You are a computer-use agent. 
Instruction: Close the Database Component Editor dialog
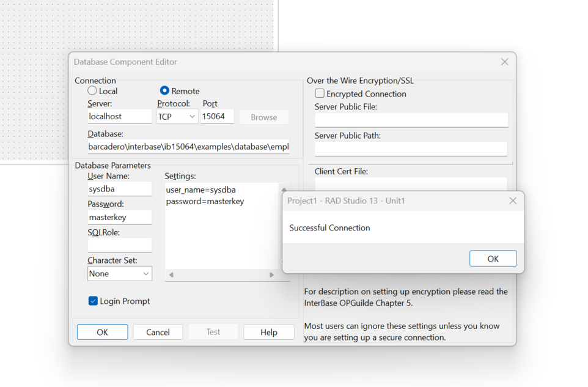click(x=505, y=62)
